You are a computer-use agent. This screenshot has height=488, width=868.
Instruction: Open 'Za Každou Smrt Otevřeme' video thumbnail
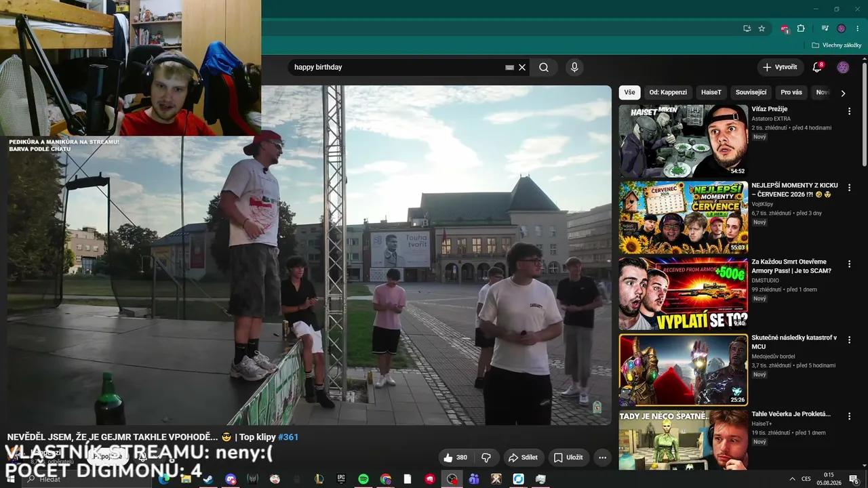click(x=684, y=293)
